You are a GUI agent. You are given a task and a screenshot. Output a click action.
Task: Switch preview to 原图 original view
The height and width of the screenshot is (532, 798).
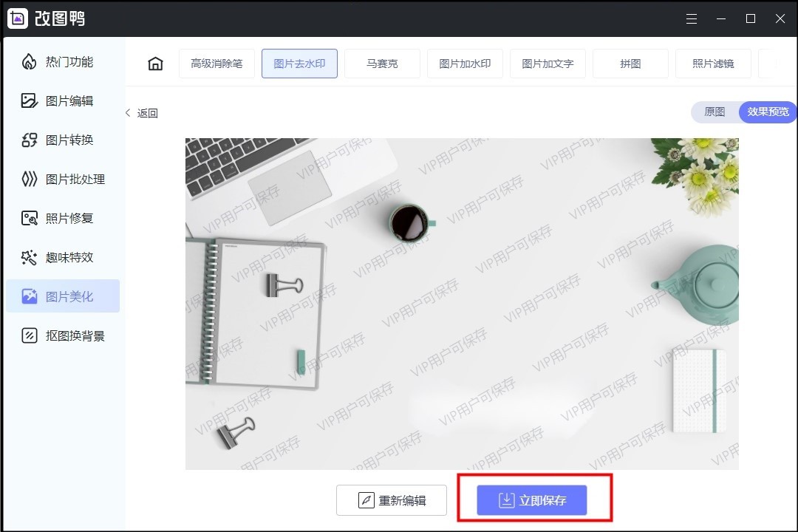point(717,112)
